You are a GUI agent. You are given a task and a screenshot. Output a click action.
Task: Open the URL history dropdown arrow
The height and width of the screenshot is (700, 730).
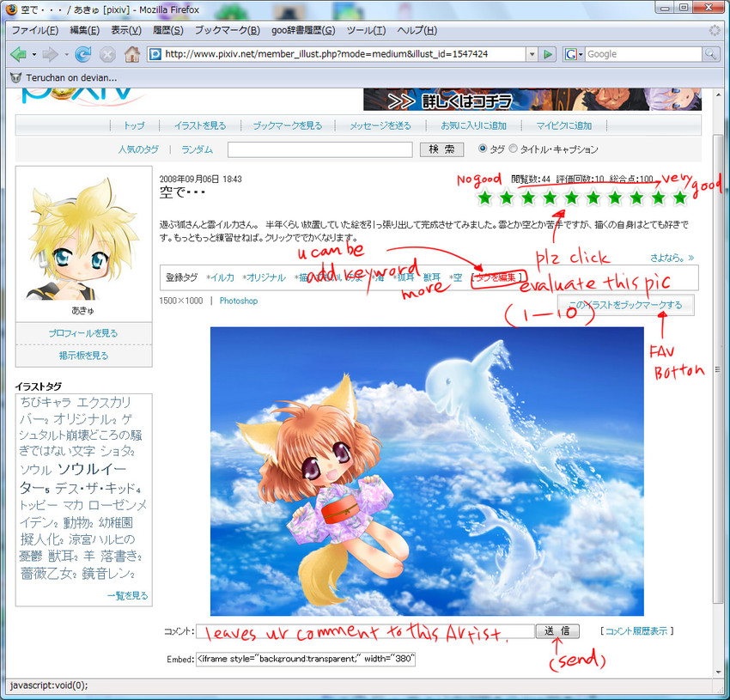532,54
